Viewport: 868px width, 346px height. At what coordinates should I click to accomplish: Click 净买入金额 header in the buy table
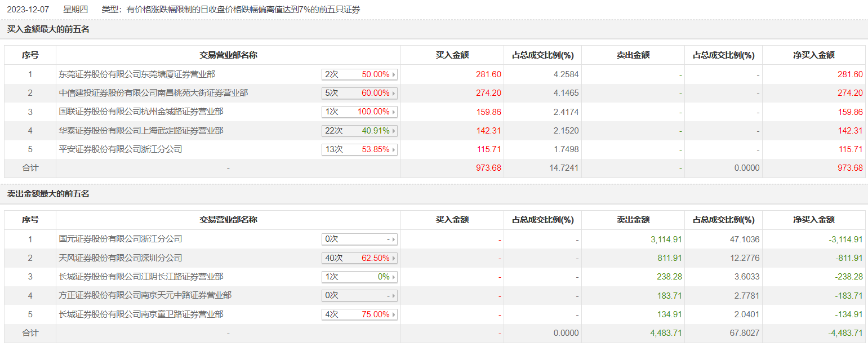814,55
